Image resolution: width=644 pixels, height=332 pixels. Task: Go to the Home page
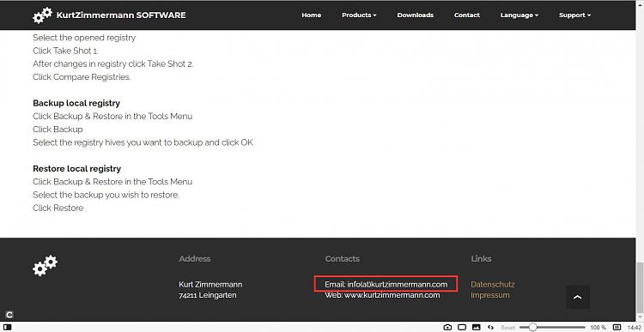tap(312, 15)
